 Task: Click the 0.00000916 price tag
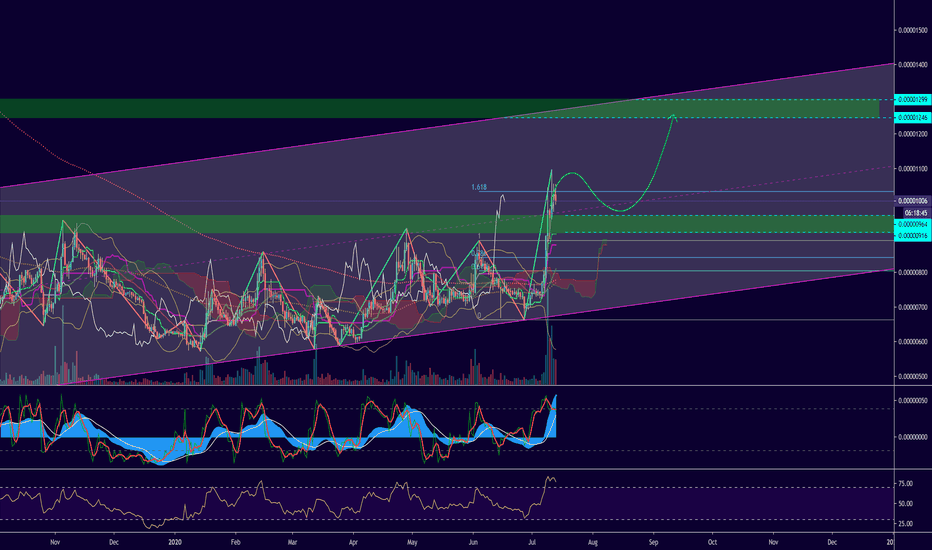click(912, 236)
